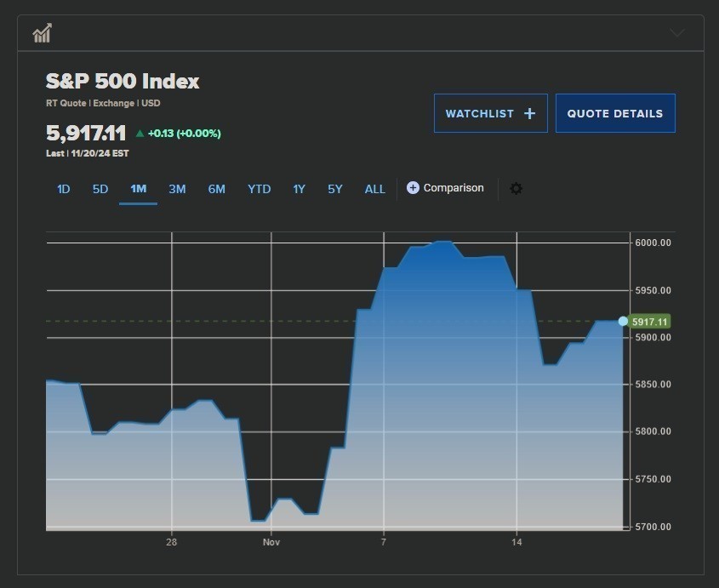Click the plus icon beside Comparison
The image size is (719, 588).
coord(413,188)
